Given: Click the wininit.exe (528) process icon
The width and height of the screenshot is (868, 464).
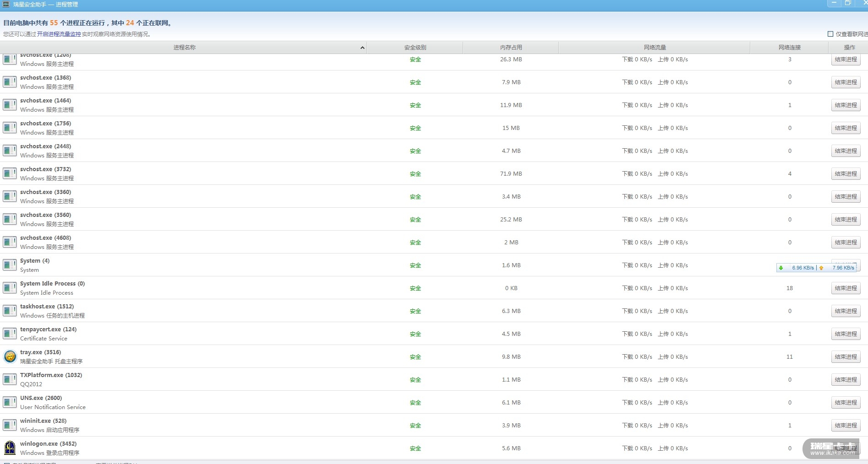Looking at the screenshot, I should [x=10, y=425].
